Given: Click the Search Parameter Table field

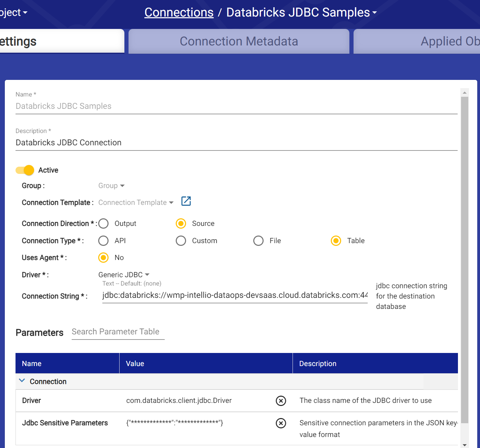Looking at the screenshot, I should coord(118,332).
